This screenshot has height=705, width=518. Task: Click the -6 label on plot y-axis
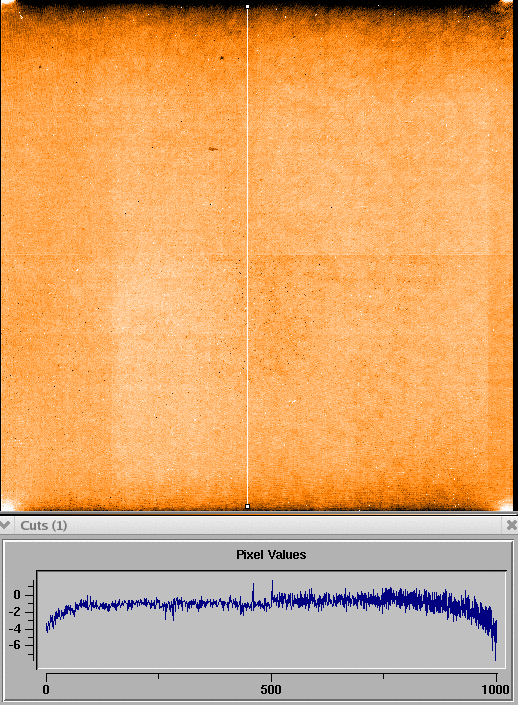click(15, 645)
